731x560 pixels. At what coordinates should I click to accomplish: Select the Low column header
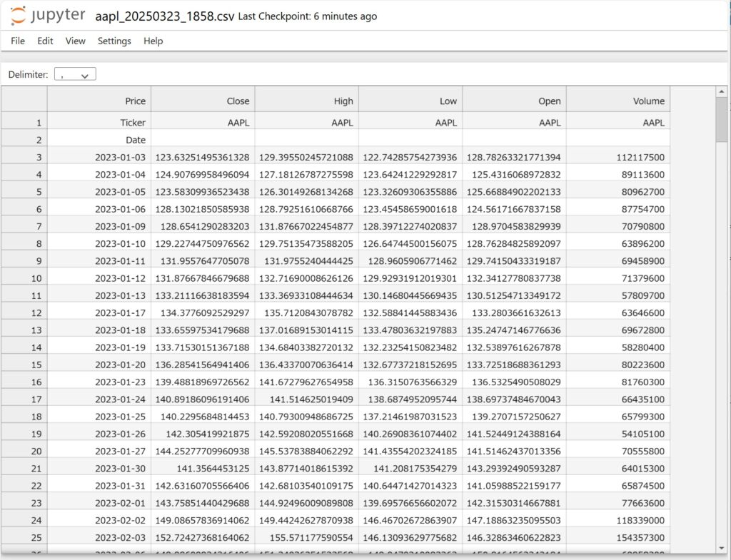pos(410,101)
